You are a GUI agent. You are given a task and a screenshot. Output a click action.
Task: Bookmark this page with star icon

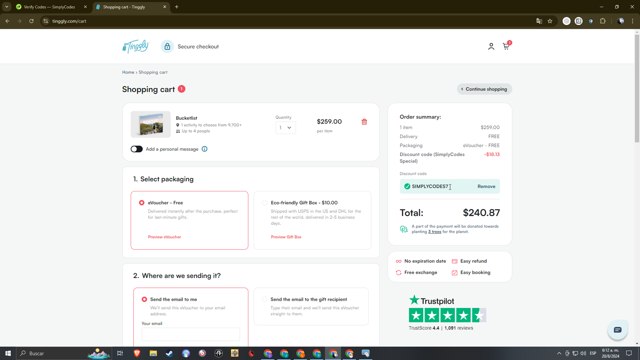pos(550,21)
